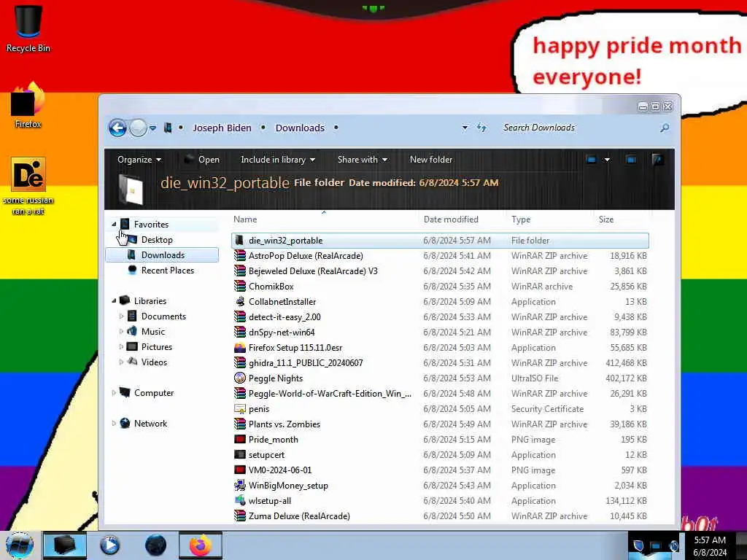Select detect-it-easy_2.00 archive icon
The image size is (747, 560).
click(x=240, y=316)
